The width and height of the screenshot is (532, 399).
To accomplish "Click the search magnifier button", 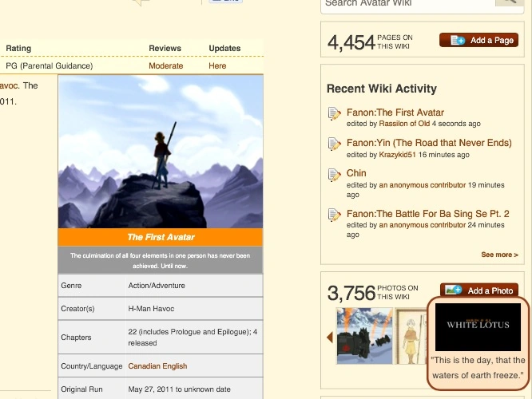I will point(510,2).
